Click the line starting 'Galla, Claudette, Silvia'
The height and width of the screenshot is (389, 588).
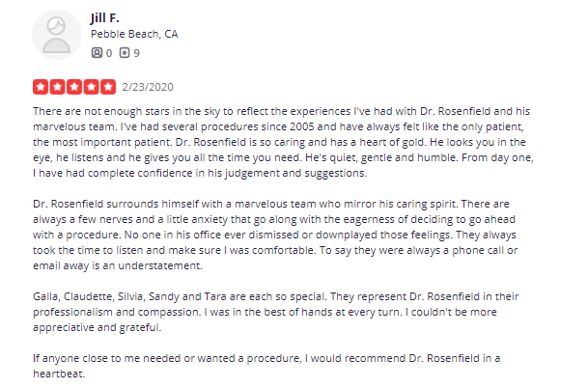[276, 296]
